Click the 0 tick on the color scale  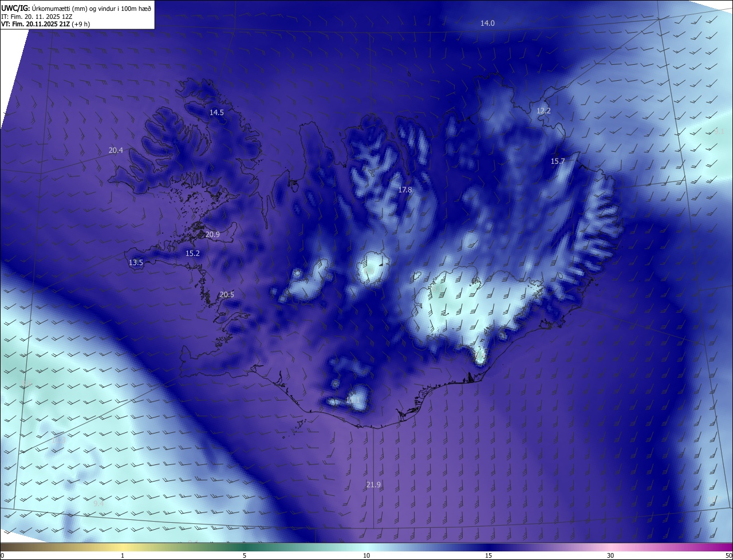2,555
